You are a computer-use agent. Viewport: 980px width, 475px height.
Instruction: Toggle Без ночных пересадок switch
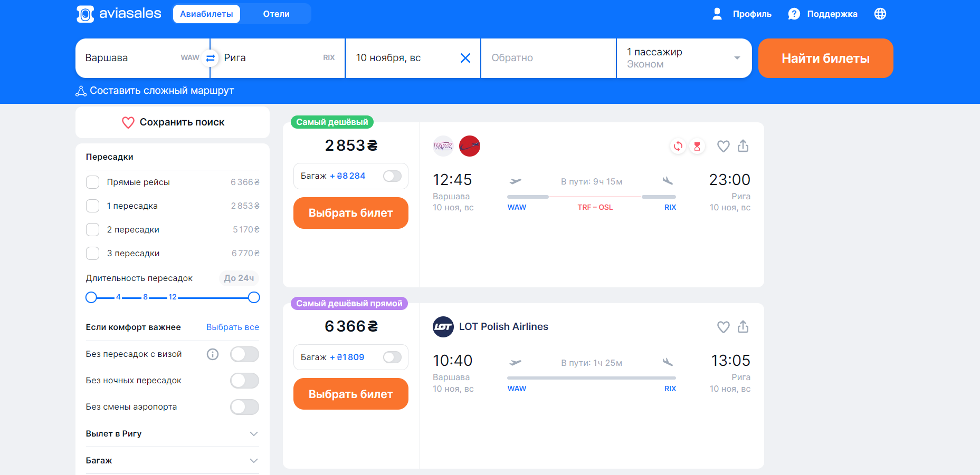(244, 381)
